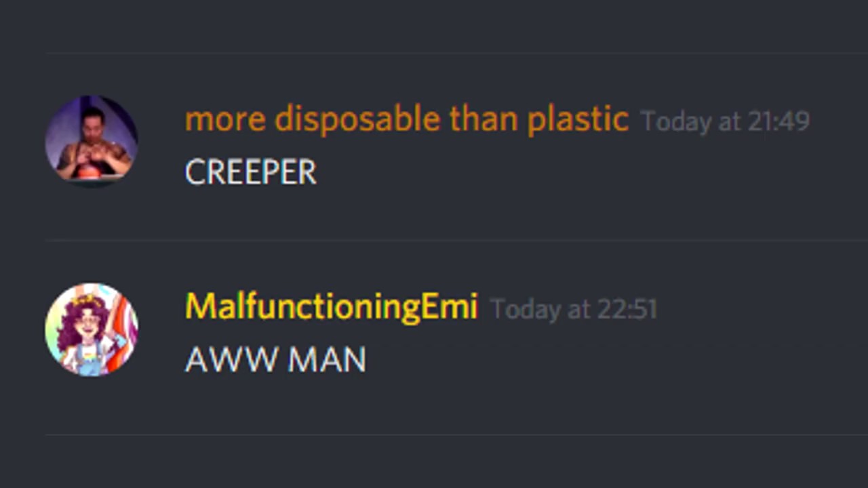The image size is (868, 488).
Task: Click the divider above the CREEPER message
Action: (x=456, y=52)
